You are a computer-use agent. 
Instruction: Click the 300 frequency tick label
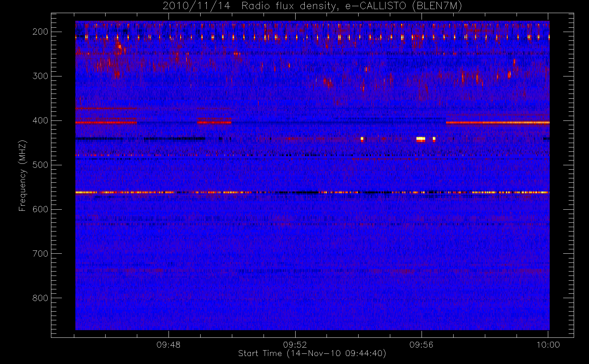coord(40,76)
